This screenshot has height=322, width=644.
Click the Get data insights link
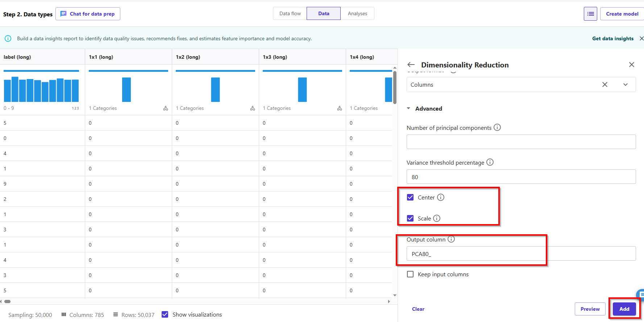pyautogui.click(x=613, y=38)
